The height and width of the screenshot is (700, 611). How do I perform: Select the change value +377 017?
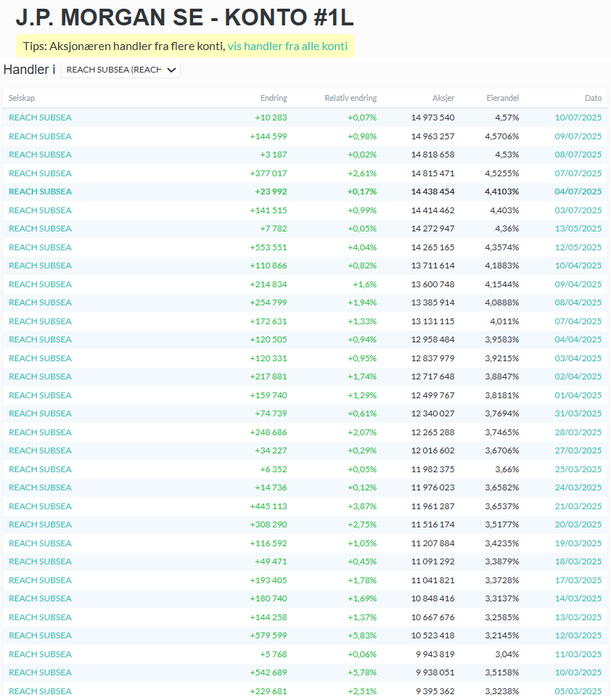[268, 173]
